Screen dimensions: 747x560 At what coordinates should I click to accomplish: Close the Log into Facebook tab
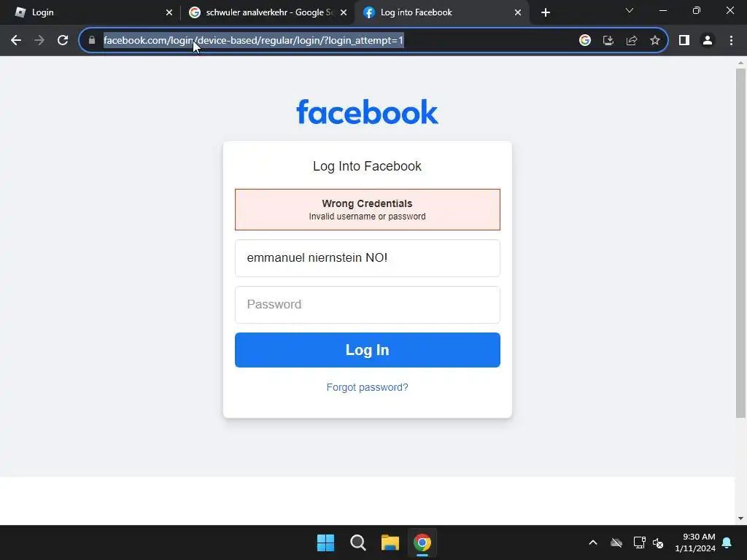[x=518, y=12]
